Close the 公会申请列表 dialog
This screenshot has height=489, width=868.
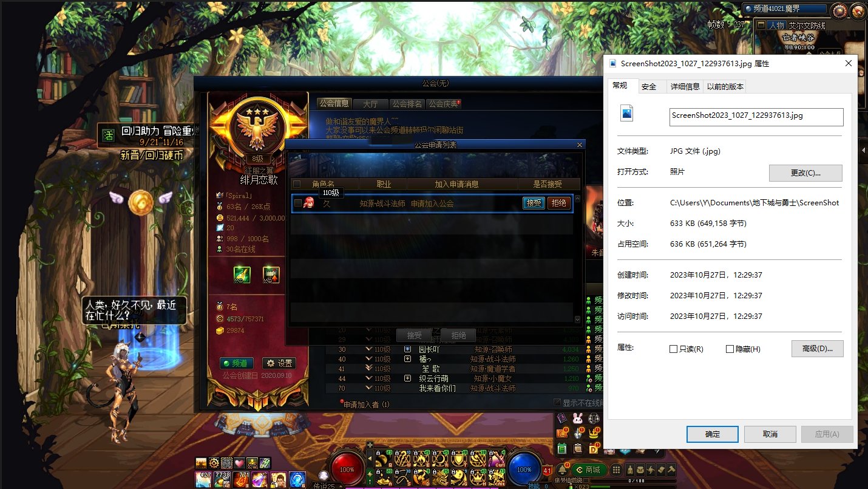pos(580,145)
